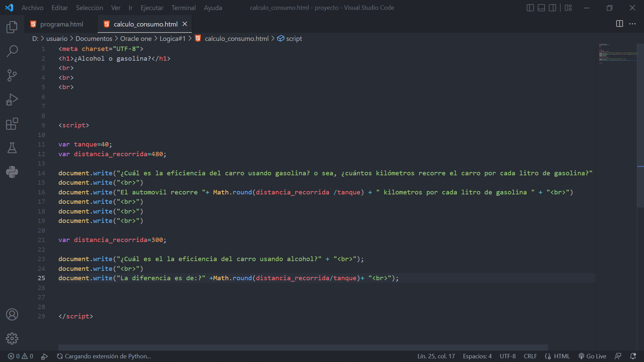The height and width of the screenshot is (362, 644).
Task: Click the VS Code logo icon
Action: [9, 8]
